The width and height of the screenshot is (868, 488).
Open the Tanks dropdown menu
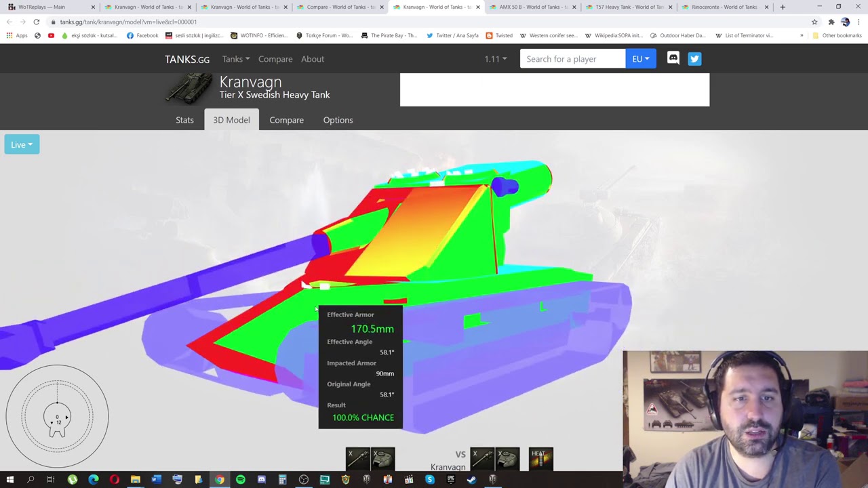236,59
